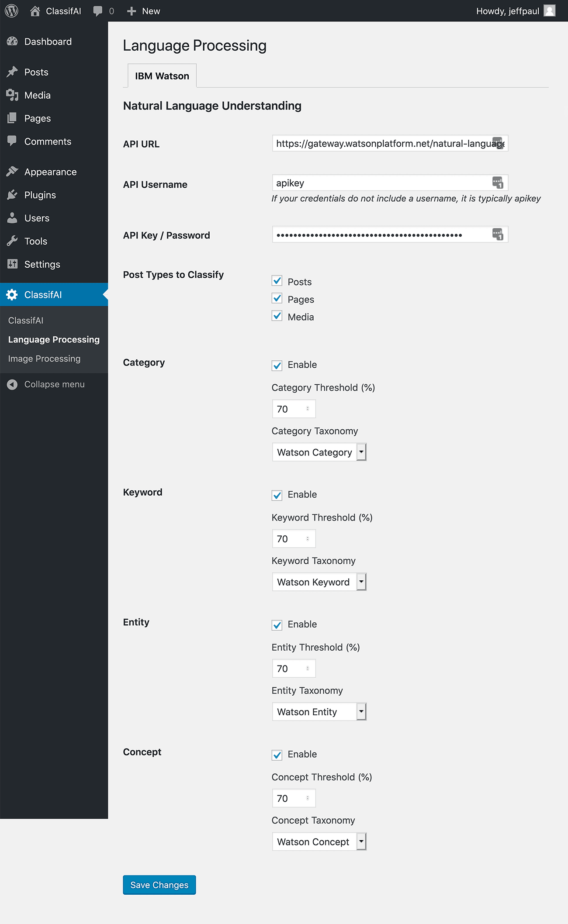
Task: Open the Appearance sidebar menu label
Action: click(x=51, y=172)
